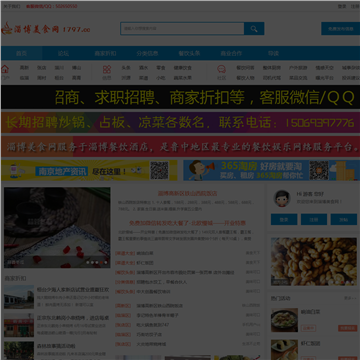This screenshot has width=360, height=360.
Task: Click the 商家折扣 section heading
Action: click(15, 278)
